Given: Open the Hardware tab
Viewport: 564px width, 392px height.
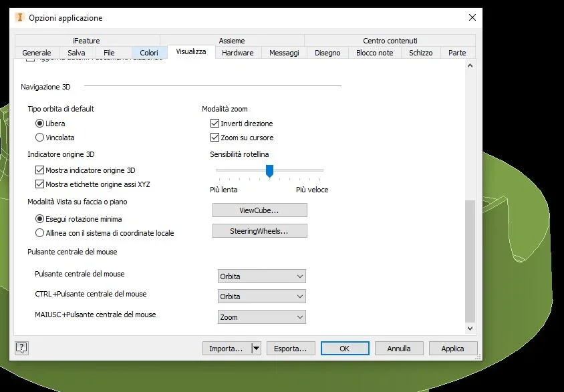Looking at the screenshot, I should pos(238,53).
